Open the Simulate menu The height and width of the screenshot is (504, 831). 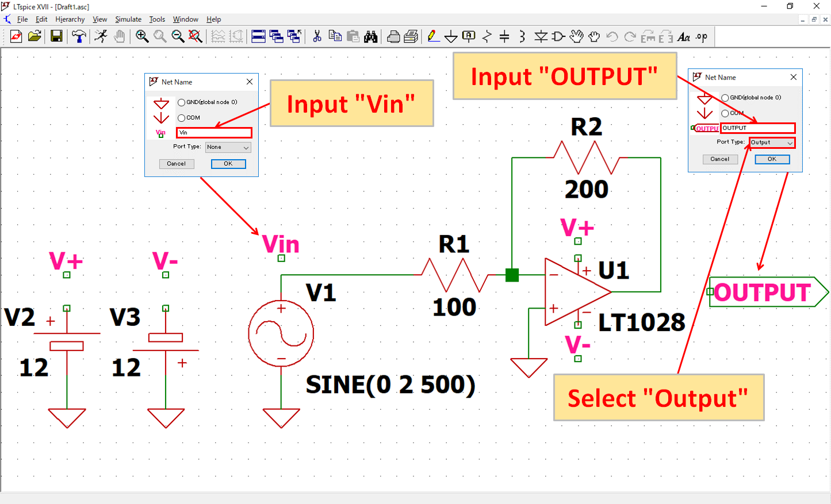(128, 19)
